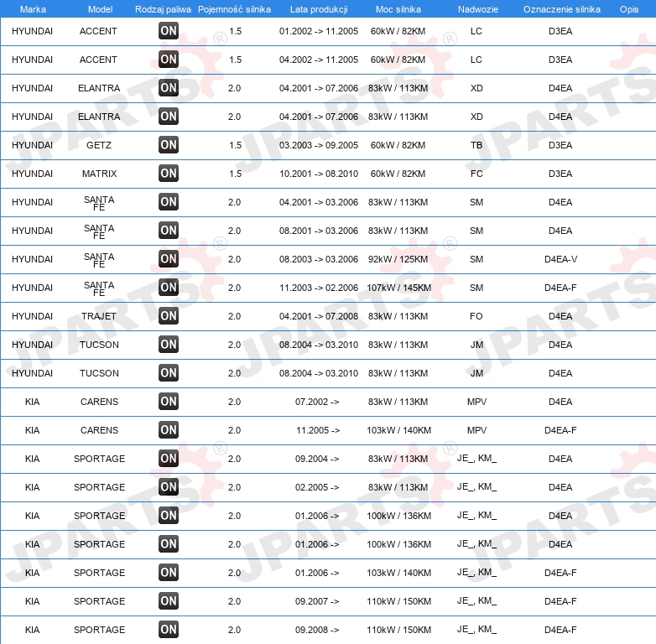The height and width of the screenshot is (644, 656).
Task: Select D3EA engine code in Getz row
Action: 560,145
